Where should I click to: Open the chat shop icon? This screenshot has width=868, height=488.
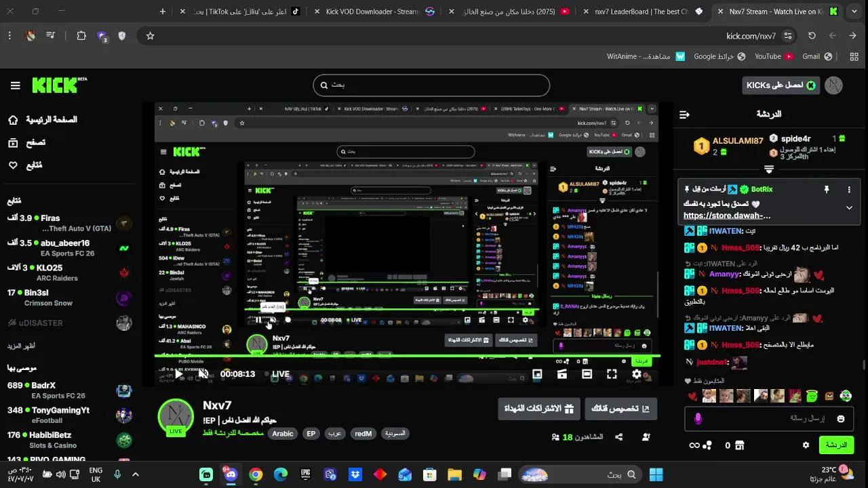click(740, 445)
